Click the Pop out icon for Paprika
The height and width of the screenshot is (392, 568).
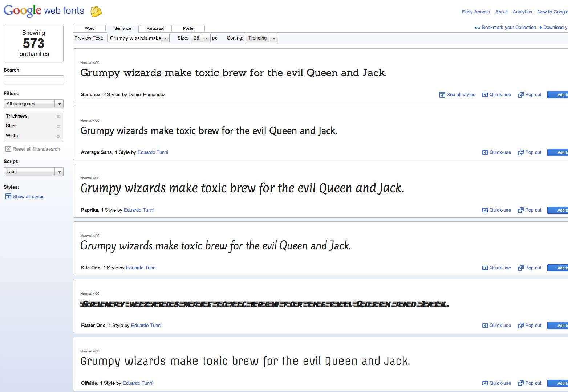521,210
